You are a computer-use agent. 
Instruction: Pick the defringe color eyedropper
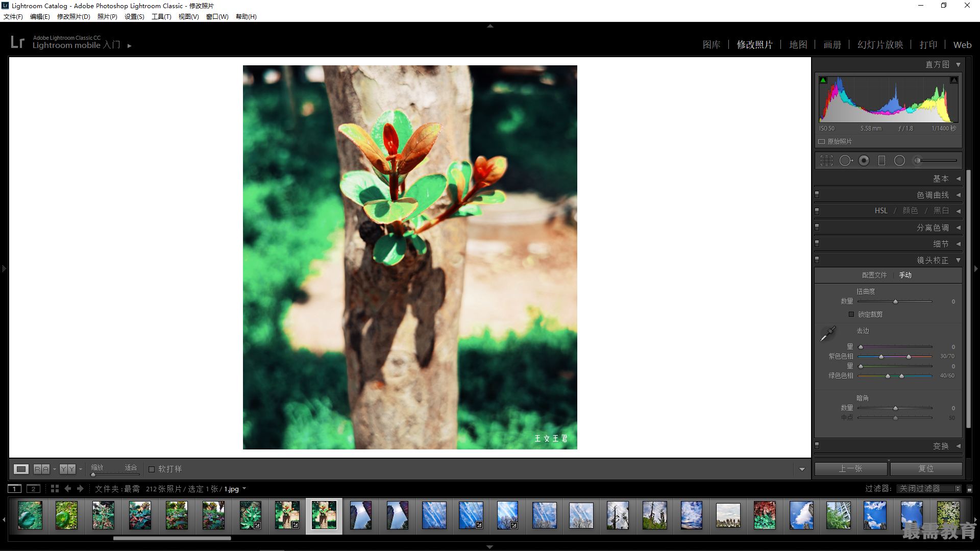827,334
